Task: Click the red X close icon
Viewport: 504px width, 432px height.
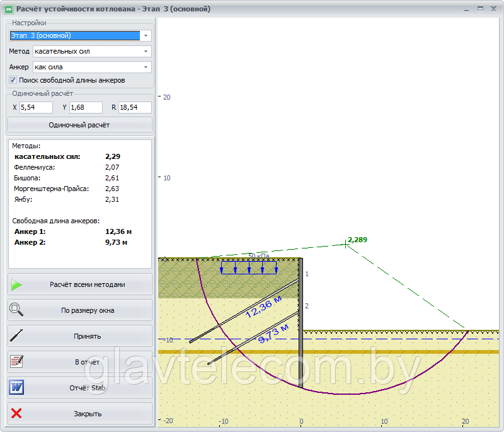Action: click(16, 413)
